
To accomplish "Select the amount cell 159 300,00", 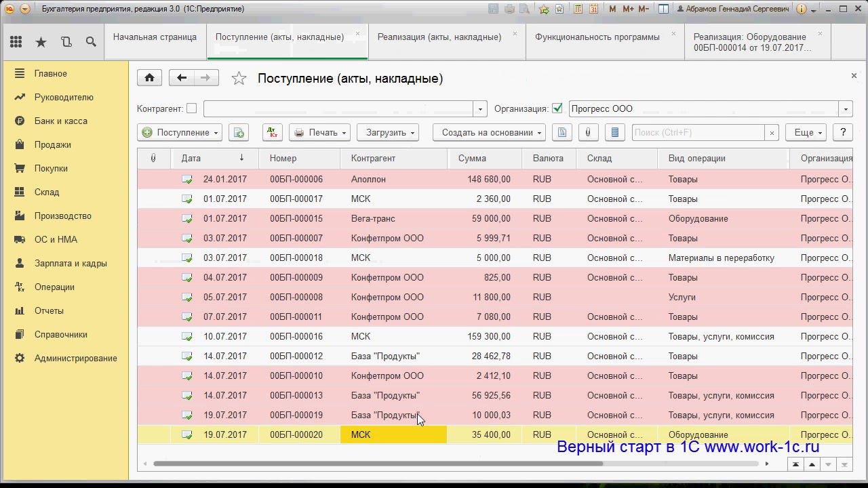I will [x=485, y=336].
